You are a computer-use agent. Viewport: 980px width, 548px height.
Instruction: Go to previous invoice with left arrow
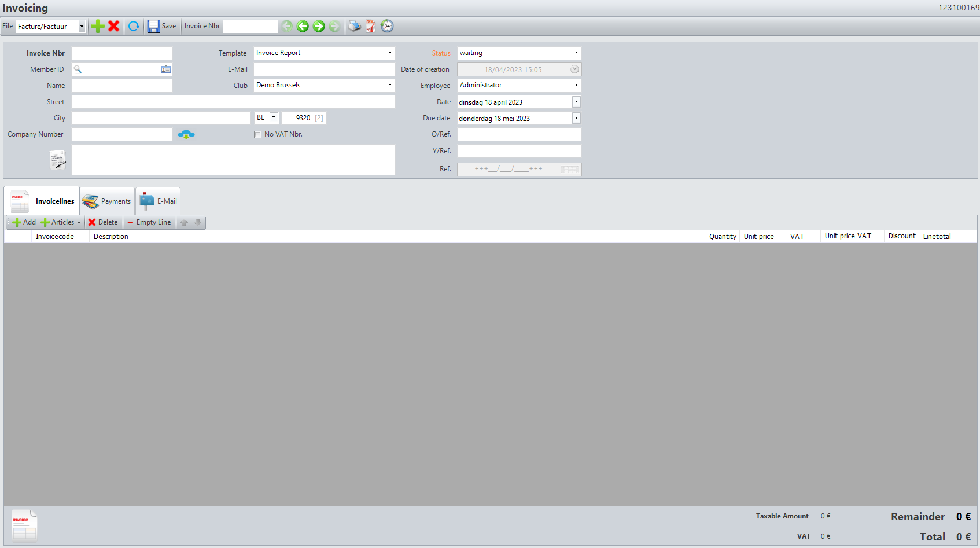303,26
